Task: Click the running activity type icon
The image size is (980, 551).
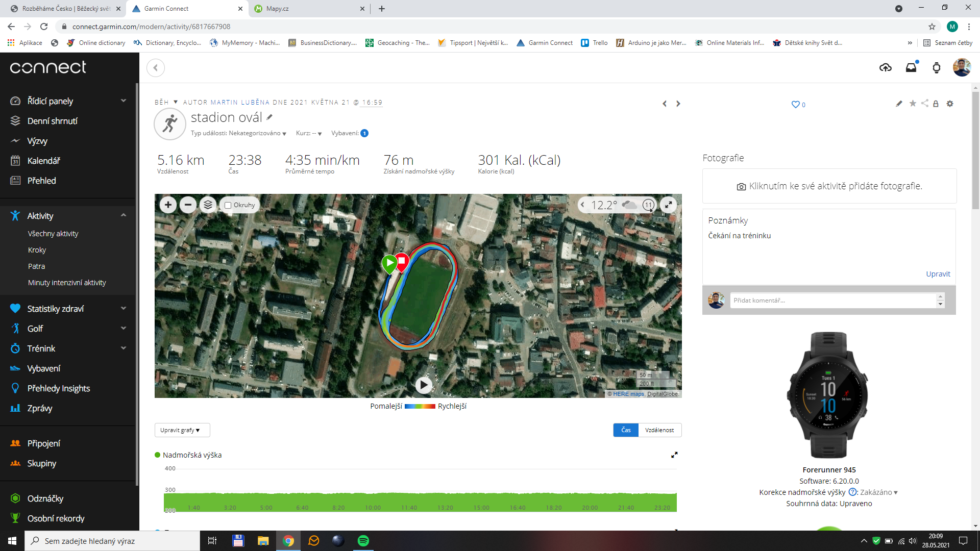Action: click(x=170, y=124)
